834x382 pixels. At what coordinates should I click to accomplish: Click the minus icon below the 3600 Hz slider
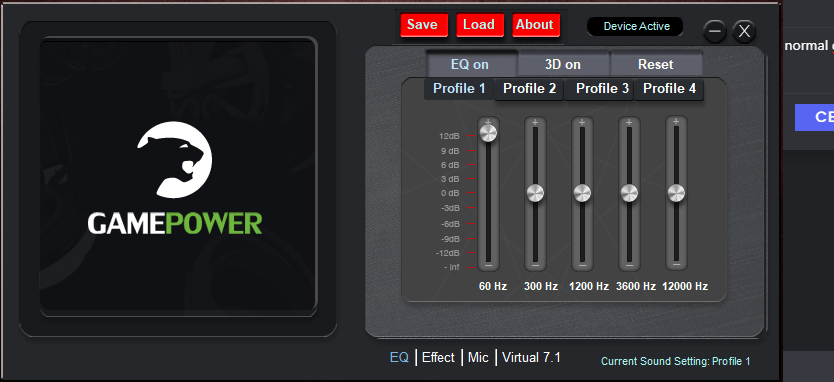point(629,265)
